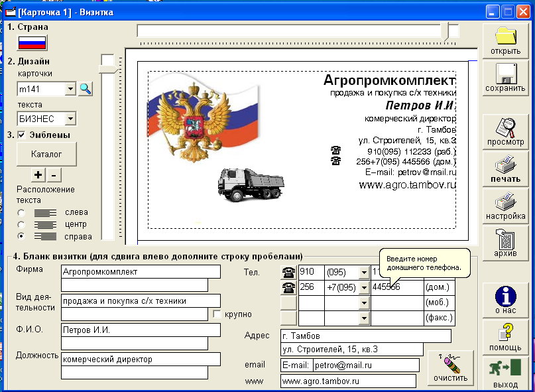Open printer settings via the настройка icon
The width and height of the screenshot is (535, 392).
point(505,206)
